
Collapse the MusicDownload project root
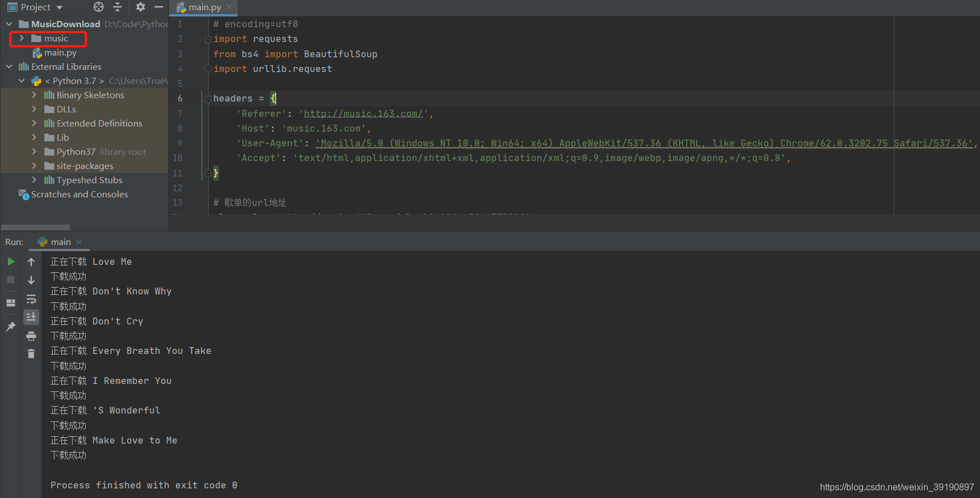pyautogui.click(x=9, y=24)
